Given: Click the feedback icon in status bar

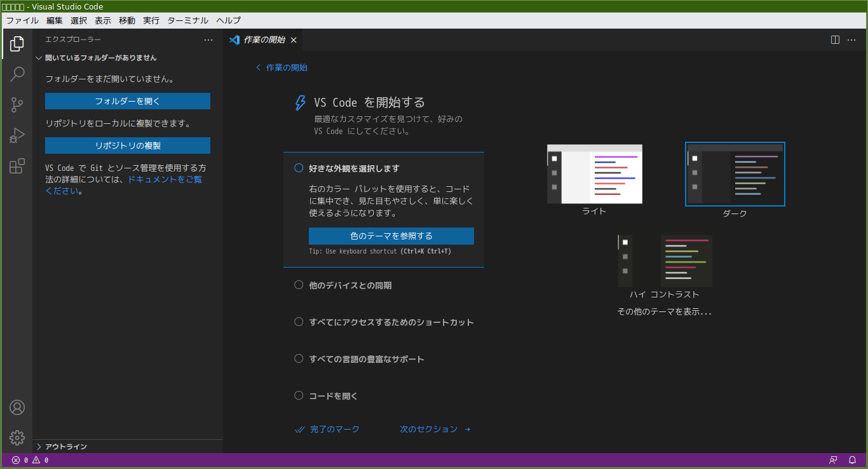Looking at the screenshot, I should pyautogui.click(x=833, y=460).
